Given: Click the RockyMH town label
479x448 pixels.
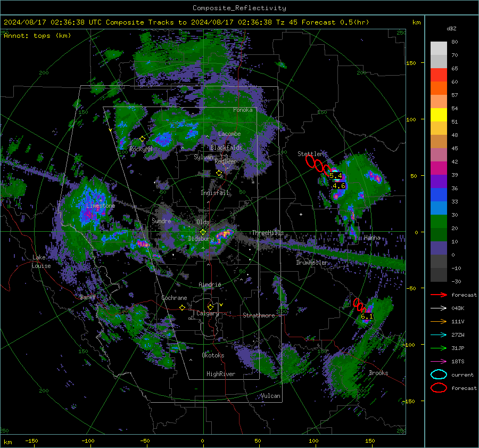Looking at the screenshot, I should 141,149.
